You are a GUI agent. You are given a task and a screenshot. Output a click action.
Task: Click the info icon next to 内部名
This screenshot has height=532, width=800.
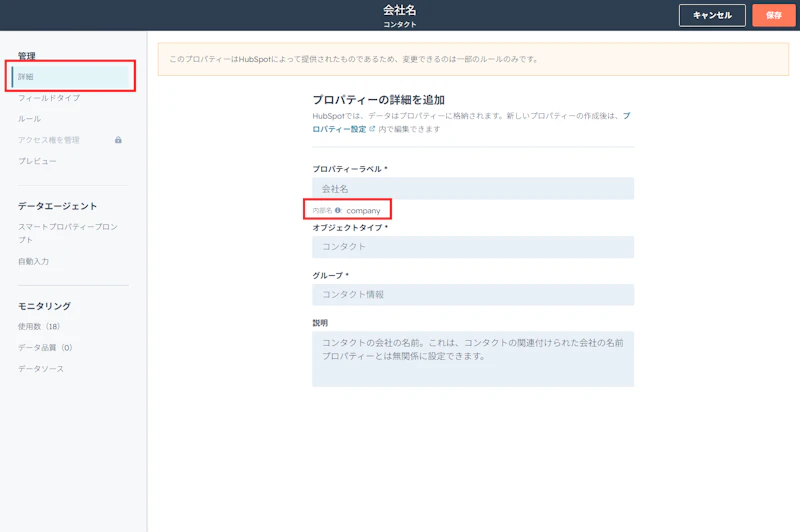[338, 210]
